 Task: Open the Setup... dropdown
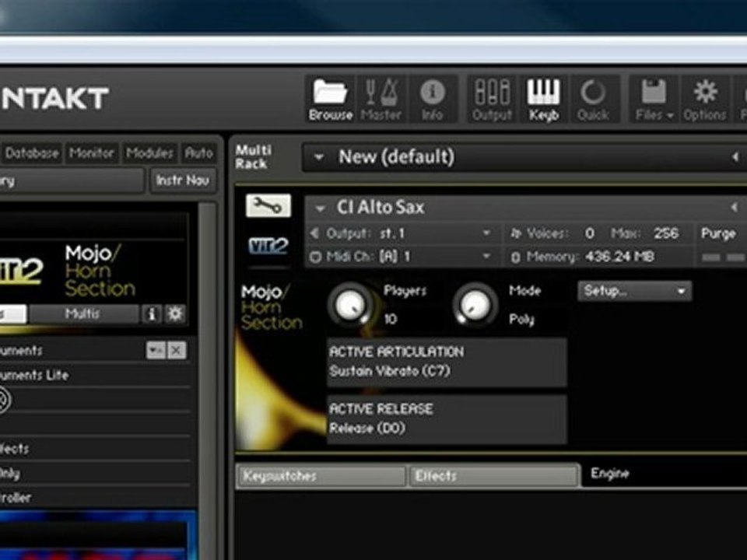tap(635, 291)
